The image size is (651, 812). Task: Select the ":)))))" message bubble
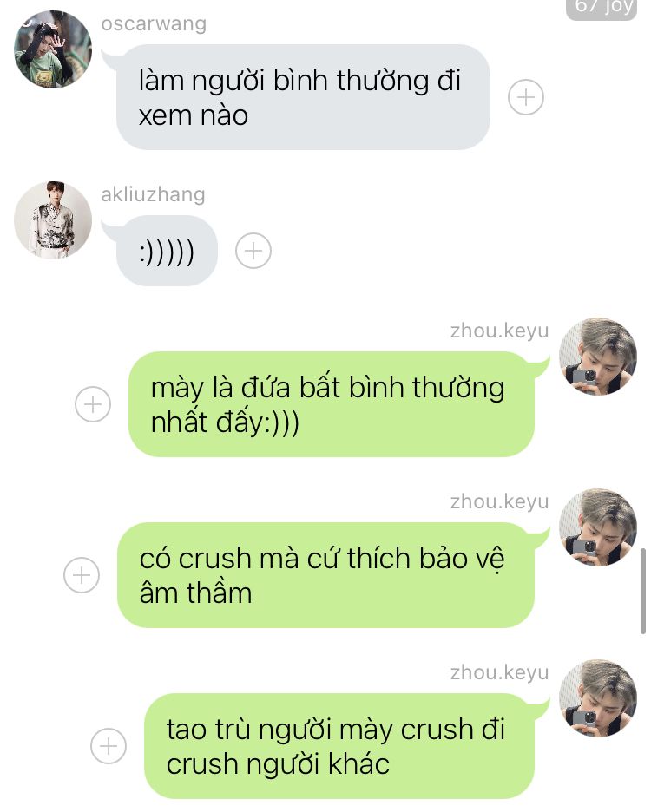click(x=167, y=251)
